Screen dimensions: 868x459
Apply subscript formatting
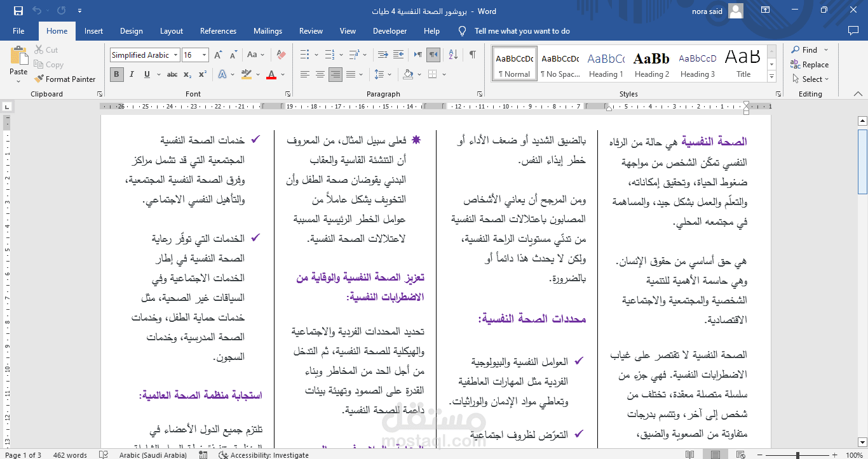click(x=187, y=74)
